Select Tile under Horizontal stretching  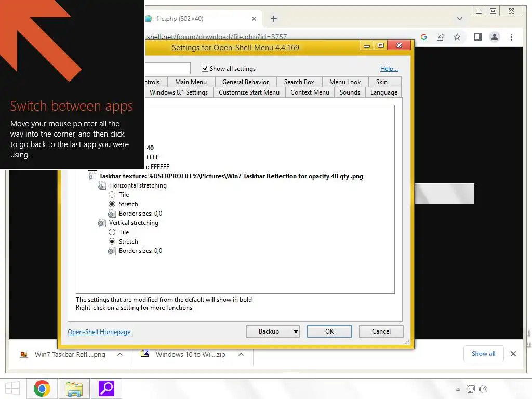point(112,195)
